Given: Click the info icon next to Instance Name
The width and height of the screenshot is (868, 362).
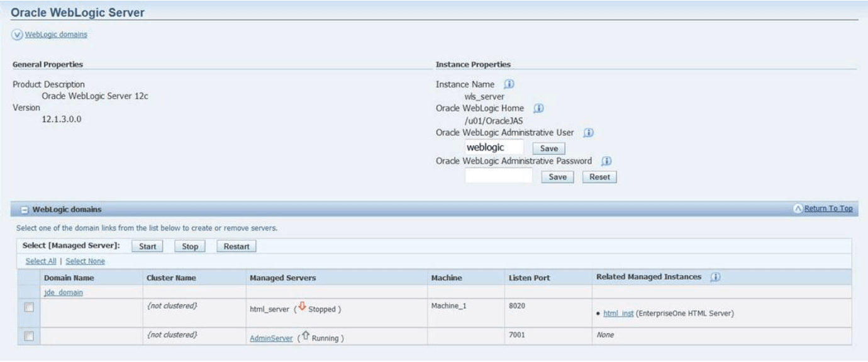Looking at the screenshot, I should tap(510, 84).
